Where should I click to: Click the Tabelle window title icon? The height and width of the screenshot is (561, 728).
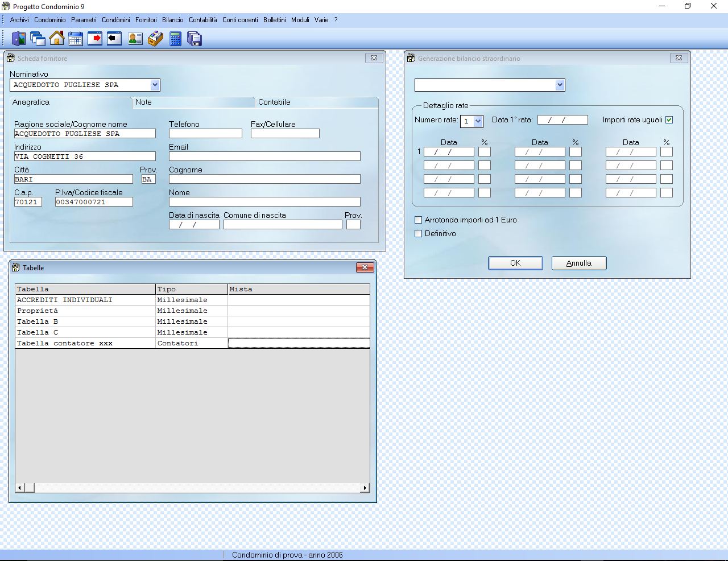pyautogui.click(x=16, y=267)
